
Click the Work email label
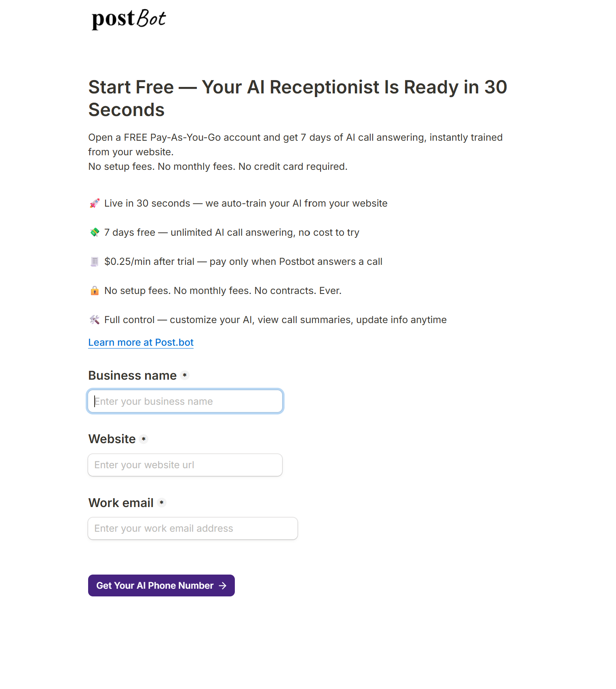pyautogui.click(x=121, y=503)
